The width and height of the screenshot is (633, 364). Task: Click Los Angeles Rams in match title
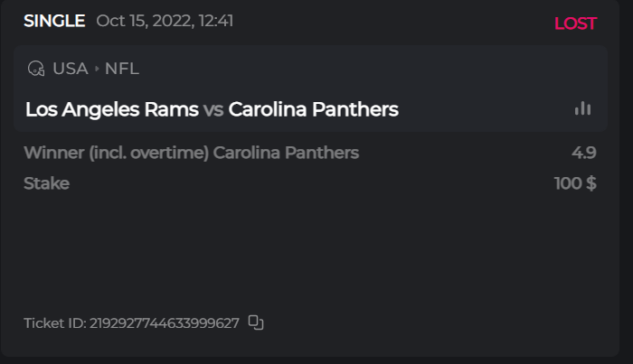111,109
